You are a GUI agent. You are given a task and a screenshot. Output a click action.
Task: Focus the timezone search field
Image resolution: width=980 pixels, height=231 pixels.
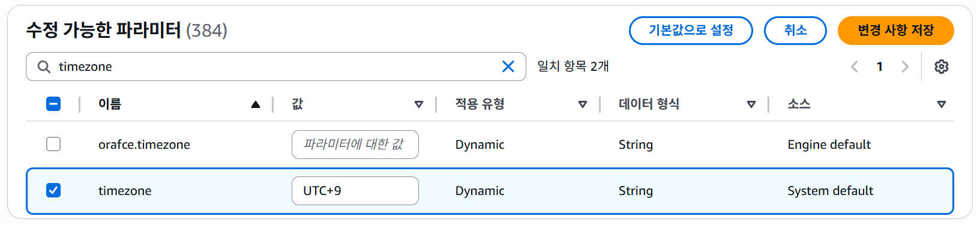coord(276,67)
